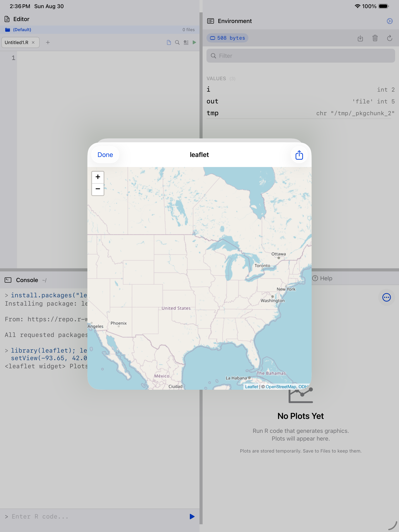Zoom out on the leaflet map
399x532 pixels.
tap(98, 189)
